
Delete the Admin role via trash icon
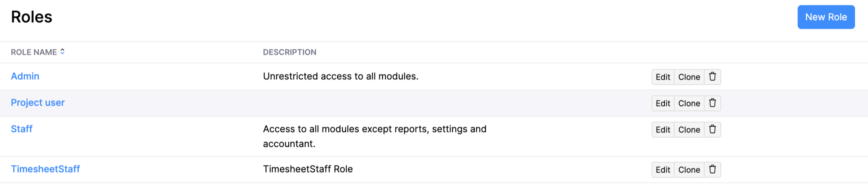pyautogui.click(x=712, y=77)
